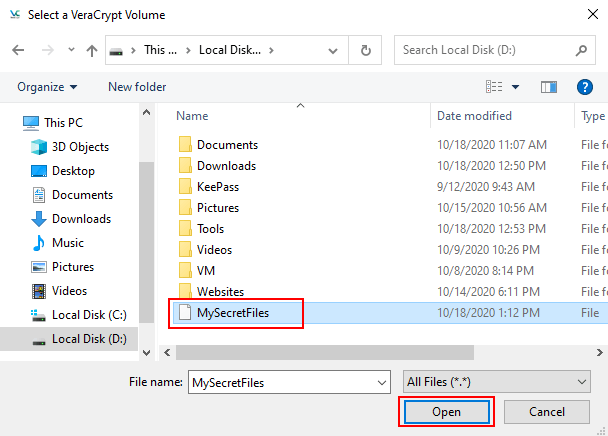Click the VeraCrypt title bar icon

pos(15,15)
